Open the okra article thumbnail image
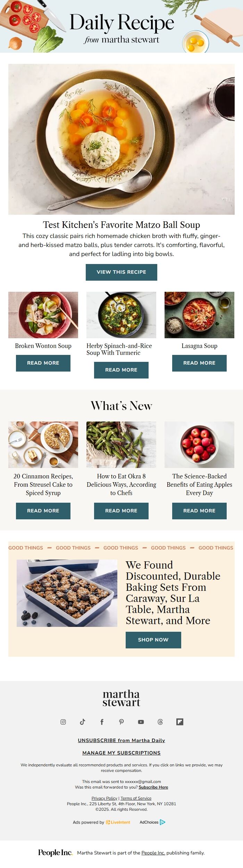The width and height of the screenshot is (243, 868). 121,445
